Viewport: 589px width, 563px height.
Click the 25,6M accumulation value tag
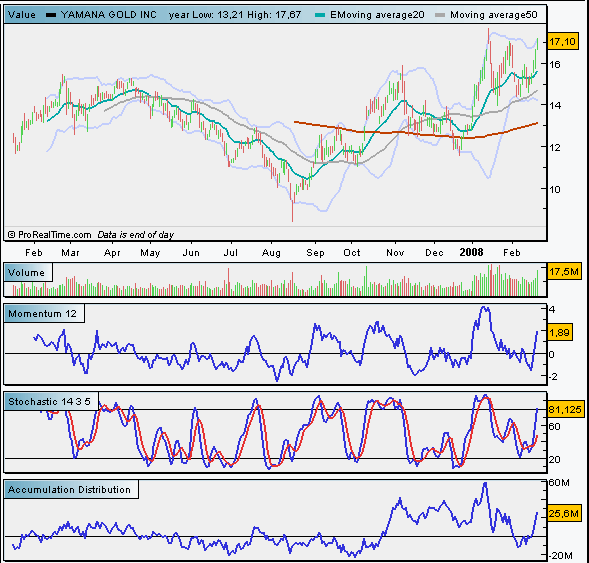(564, 513)
